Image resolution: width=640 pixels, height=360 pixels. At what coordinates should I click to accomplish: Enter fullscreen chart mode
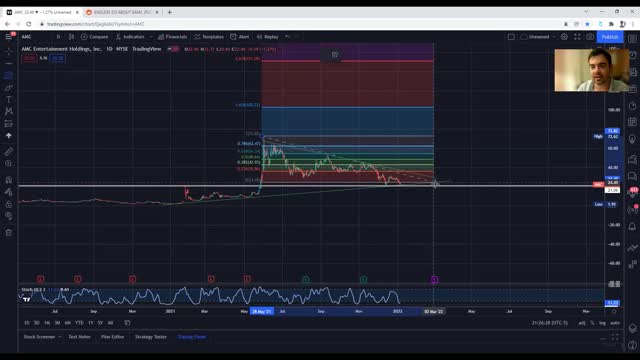[577, 37]
